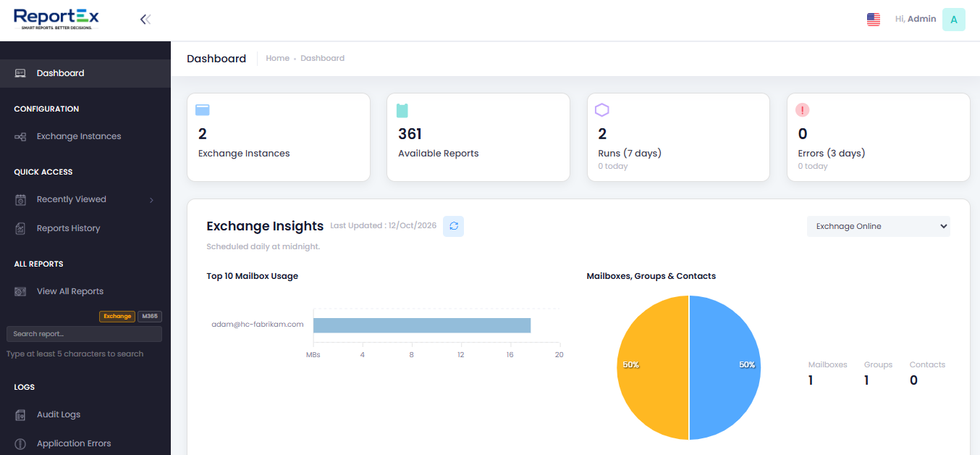Click the Reports History document icon

click(x=21, y=228)
